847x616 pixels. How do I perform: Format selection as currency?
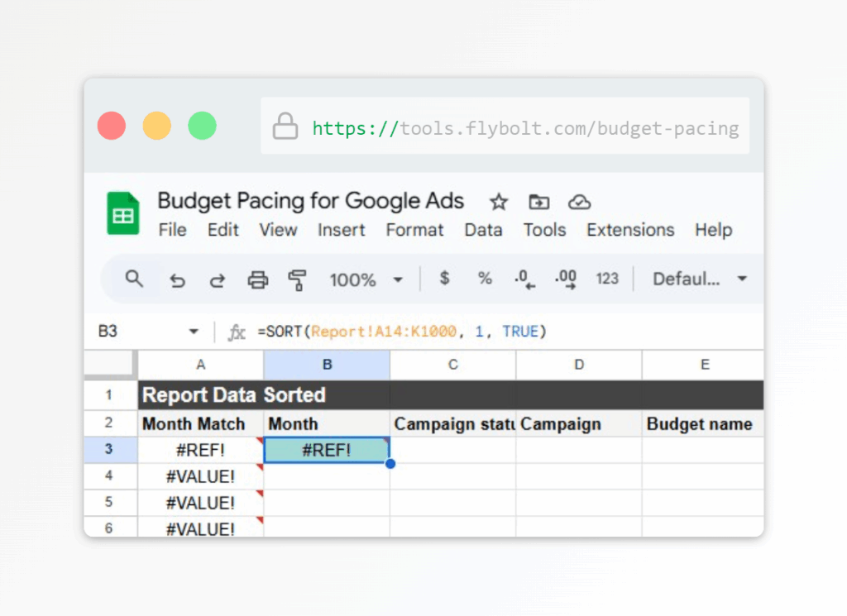pyautogui.click(x=444, y=279)
